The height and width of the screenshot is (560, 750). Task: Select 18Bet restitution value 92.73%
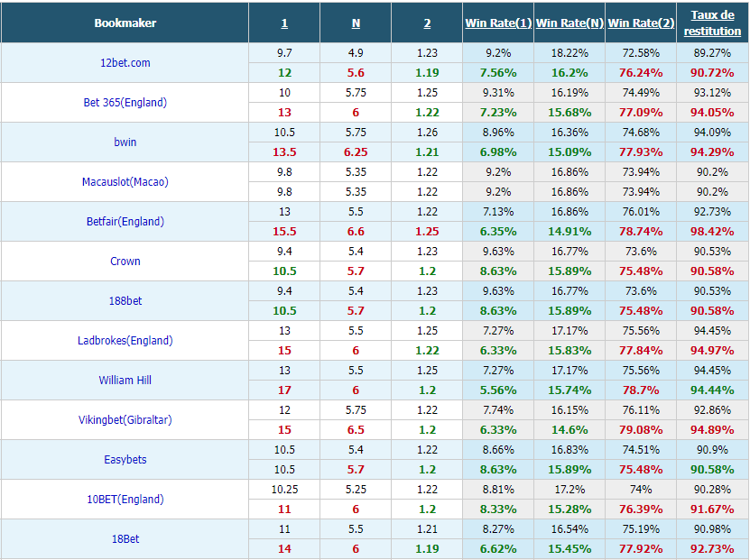(712, 548)
